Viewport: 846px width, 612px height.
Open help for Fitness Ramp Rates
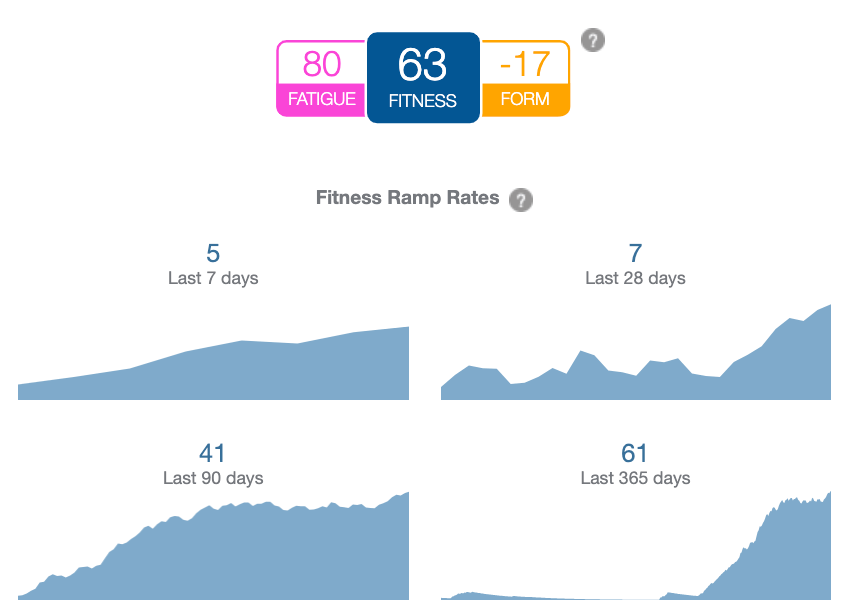click(520, 200)
